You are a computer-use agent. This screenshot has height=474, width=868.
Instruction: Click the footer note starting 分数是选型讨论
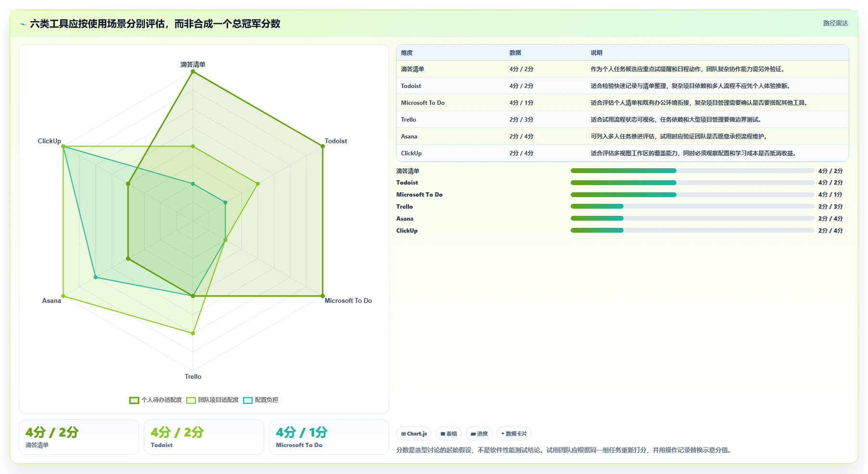click(564, 450)
